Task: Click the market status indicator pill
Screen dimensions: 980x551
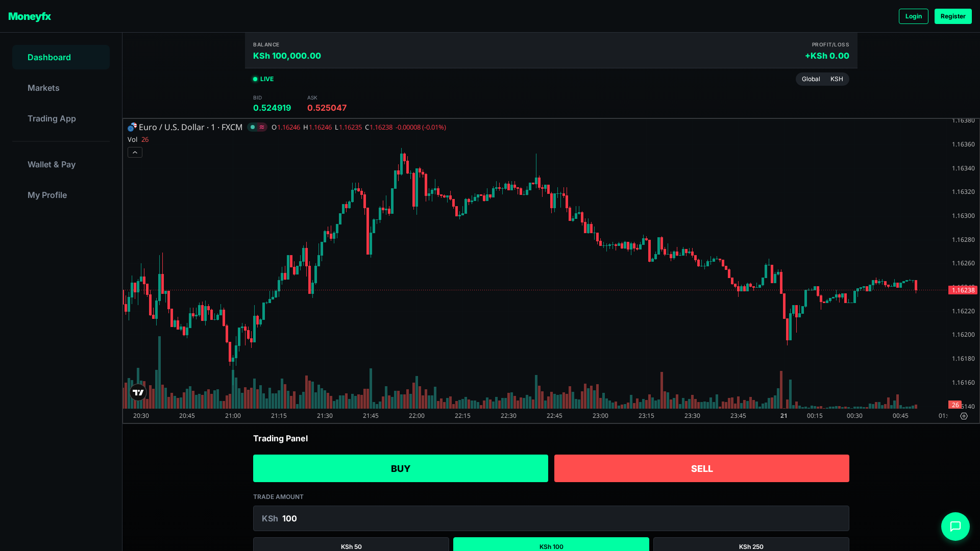Action: [x=257, y=127]
